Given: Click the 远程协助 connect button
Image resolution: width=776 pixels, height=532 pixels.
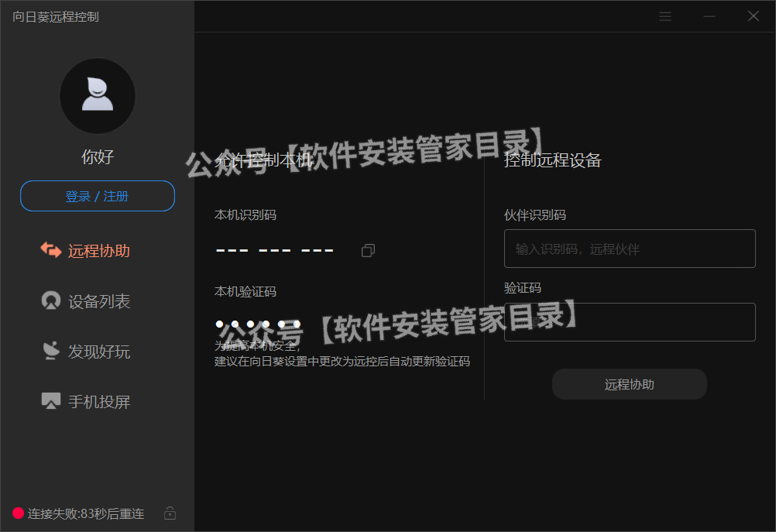Looking at the screenshot, I should 630,384.
